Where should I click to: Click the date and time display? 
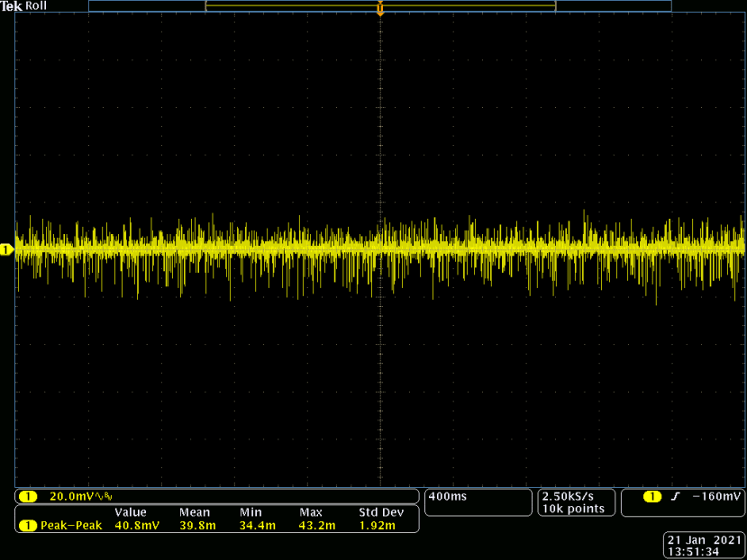[x=704, y=545]
